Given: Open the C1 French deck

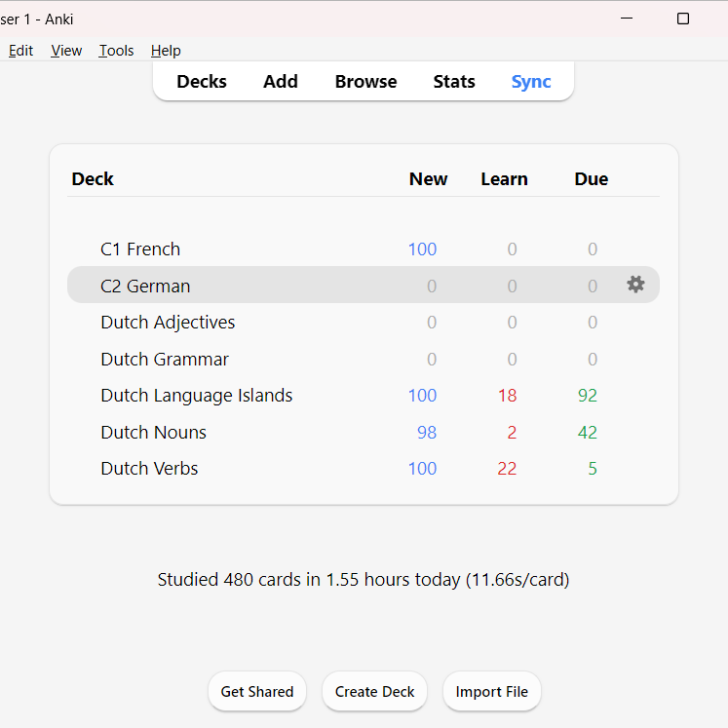Looking at the screenshot, I should [x=140, y=249].
